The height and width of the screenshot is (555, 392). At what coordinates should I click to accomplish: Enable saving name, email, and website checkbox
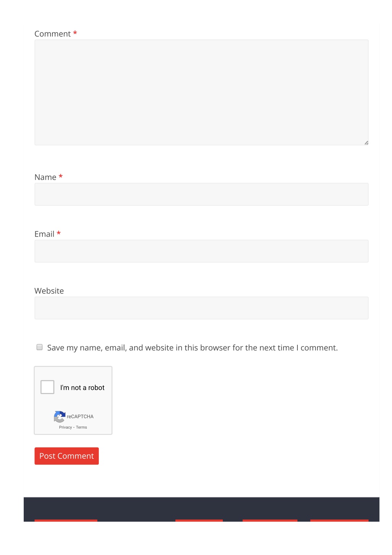click(x=39, y=347)
